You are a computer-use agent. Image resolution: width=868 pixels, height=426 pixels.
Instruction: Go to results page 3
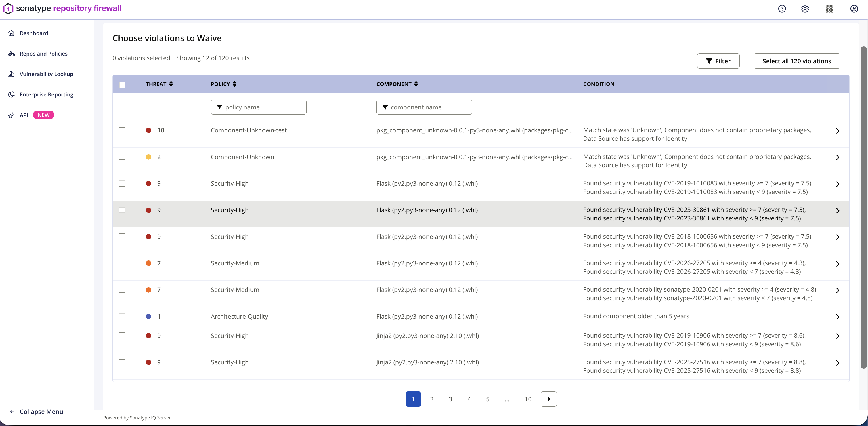click(x=450, y=399)
